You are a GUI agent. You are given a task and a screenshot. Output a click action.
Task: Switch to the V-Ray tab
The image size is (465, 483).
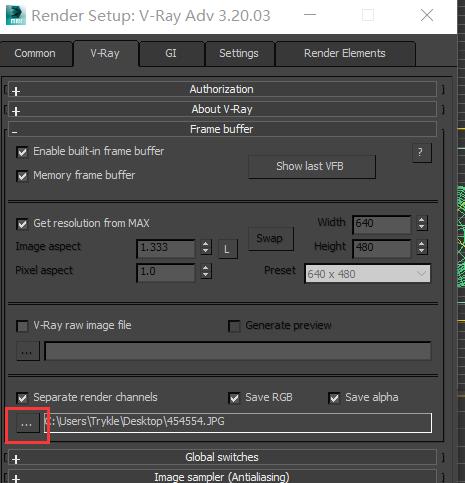pyautogui.click(x=105, y=53)
